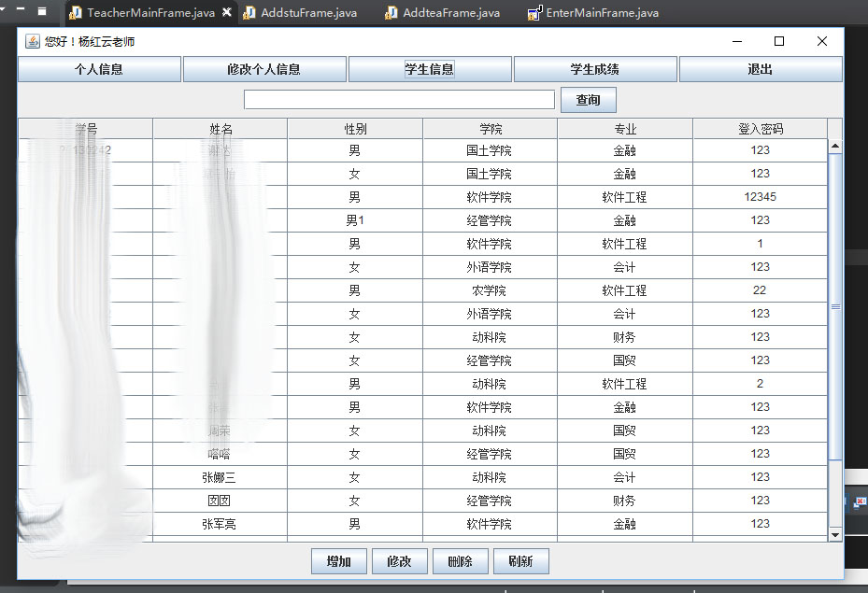
Task: Click the Java file icon on the AddstuFrame.java tab
Action: click(249, 13)
